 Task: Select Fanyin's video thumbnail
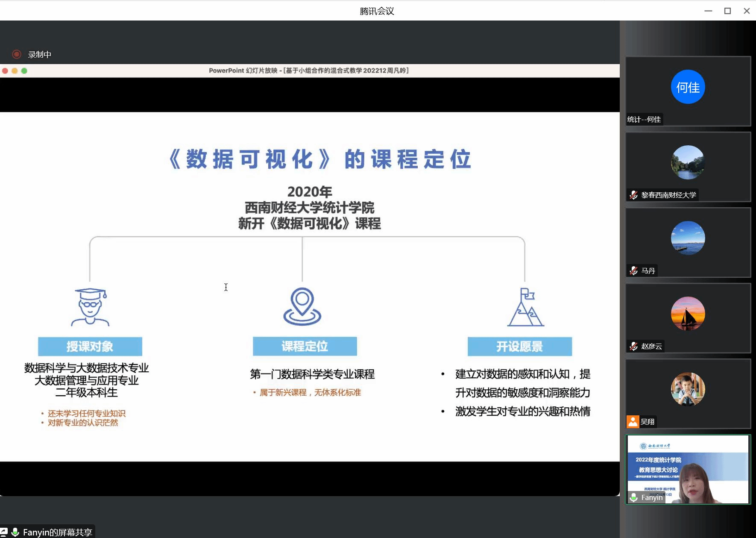[688, 470]
